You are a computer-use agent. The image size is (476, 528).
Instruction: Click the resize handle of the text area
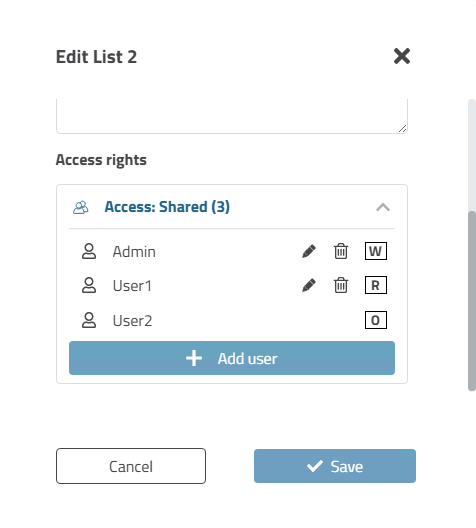pyautogui.click(x=402, y=128)
